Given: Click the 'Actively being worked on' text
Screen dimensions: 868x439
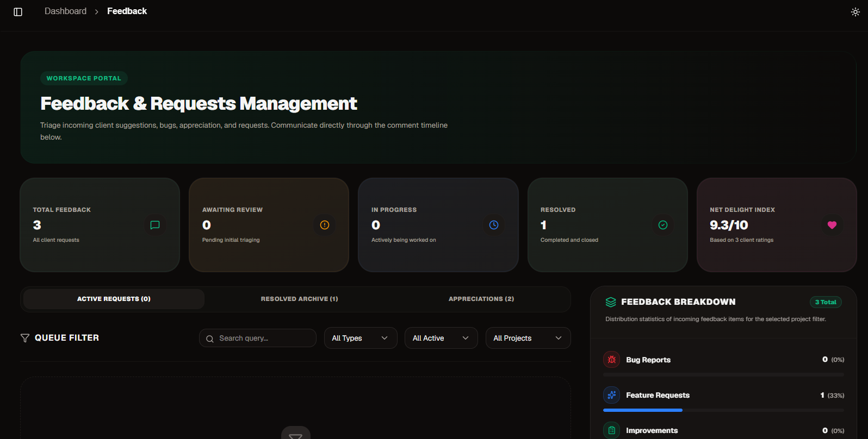Looking at the screenshot, I should pyautogui.click(x=404, y=240).
